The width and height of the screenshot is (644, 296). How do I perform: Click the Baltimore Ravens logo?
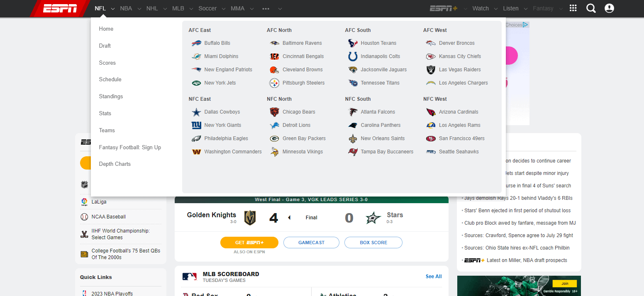click(x=274, y=43)
